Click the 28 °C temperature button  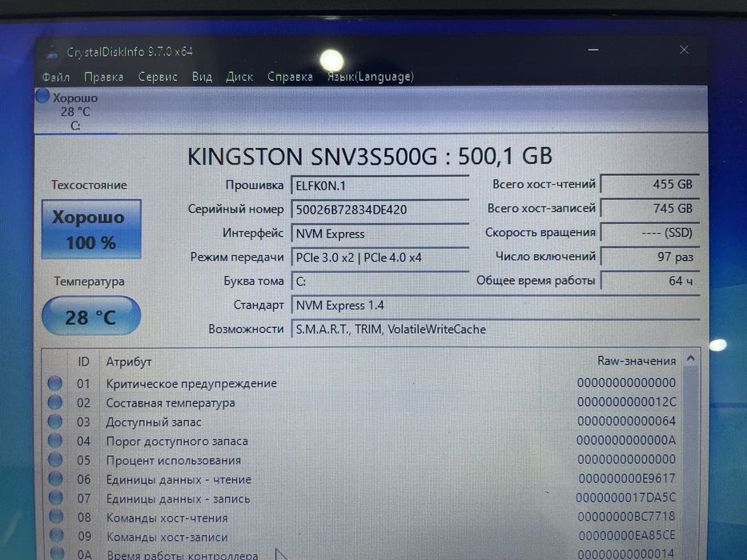pyautogui.click(x=91, y=317)
